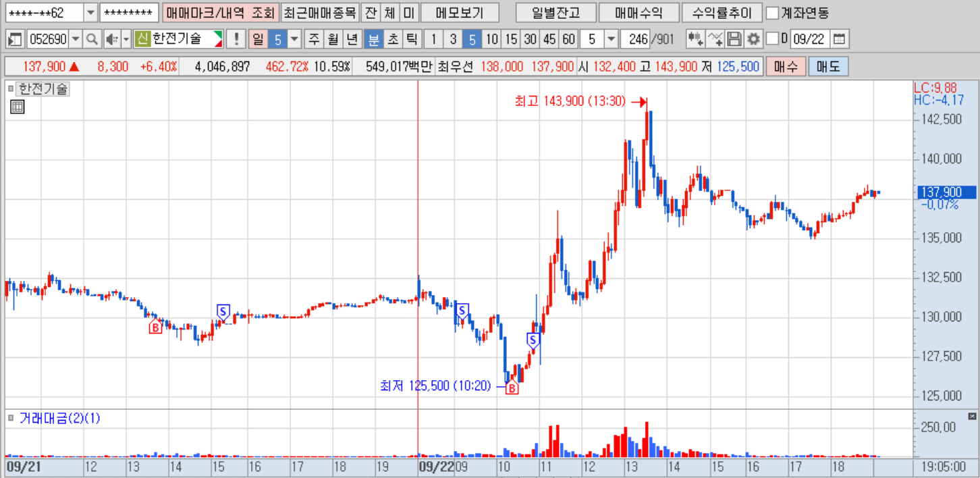The height and width of the screenshot is (478, 980).
Task: Select the 년 yearly chart toggle
Action: coord(352,39)
